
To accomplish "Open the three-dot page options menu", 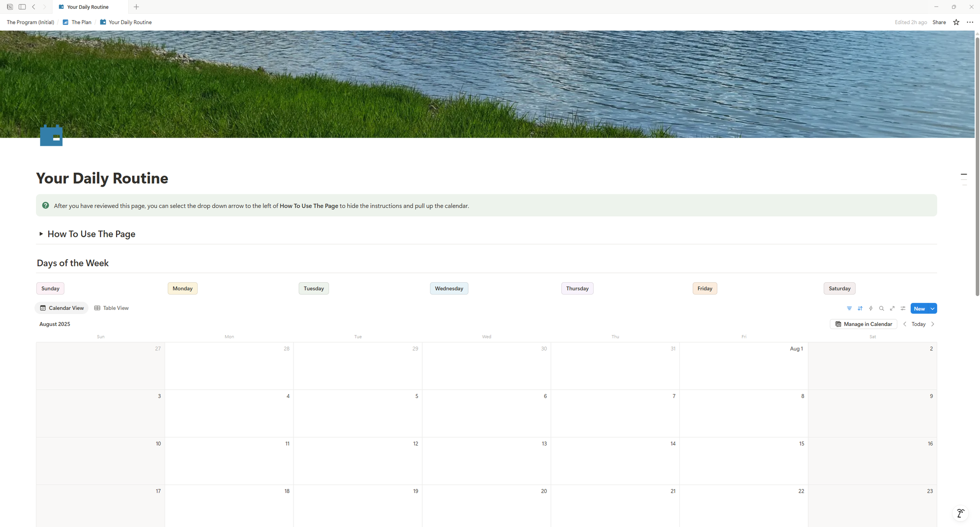I will [x=970, y=22].
